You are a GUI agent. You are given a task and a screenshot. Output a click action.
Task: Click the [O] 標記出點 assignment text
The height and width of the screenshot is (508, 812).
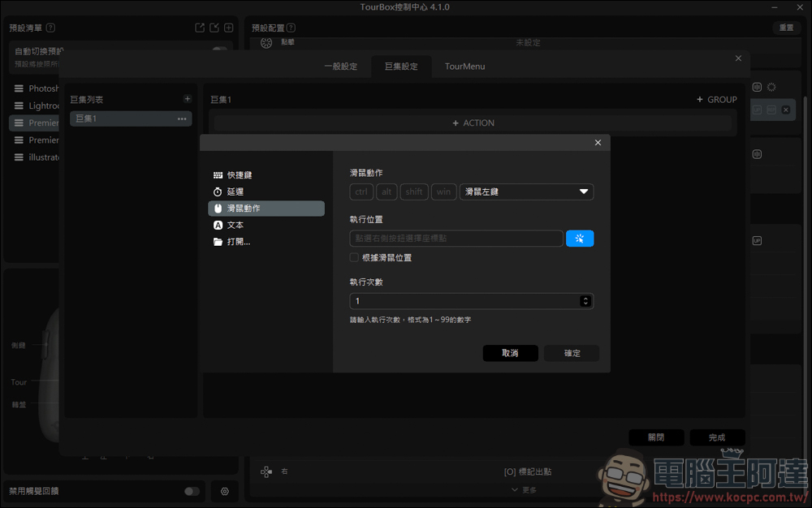(527, 471)
